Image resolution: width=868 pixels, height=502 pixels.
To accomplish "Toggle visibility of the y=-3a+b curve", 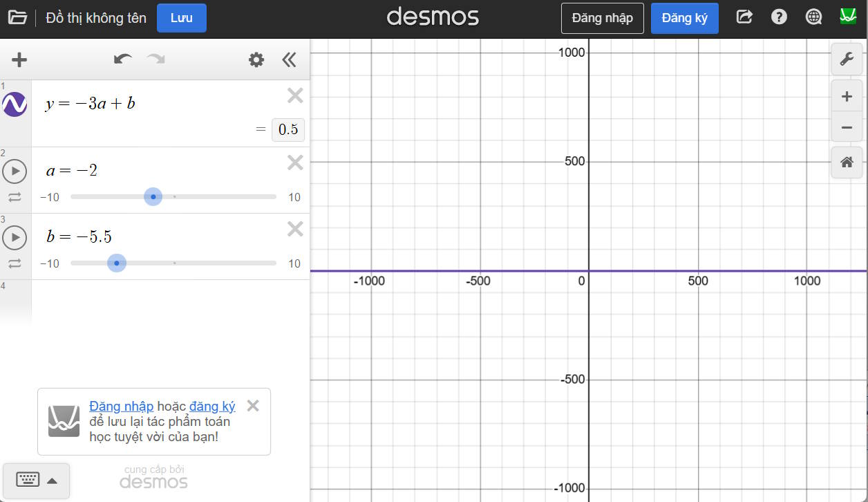I will coord(15,104).
